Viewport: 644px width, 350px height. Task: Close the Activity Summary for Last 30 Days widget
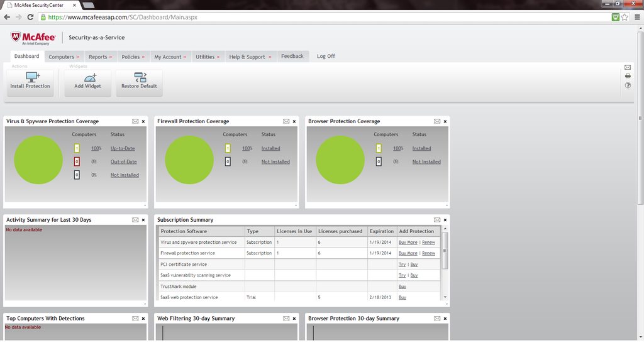click(x=143, y=220)
